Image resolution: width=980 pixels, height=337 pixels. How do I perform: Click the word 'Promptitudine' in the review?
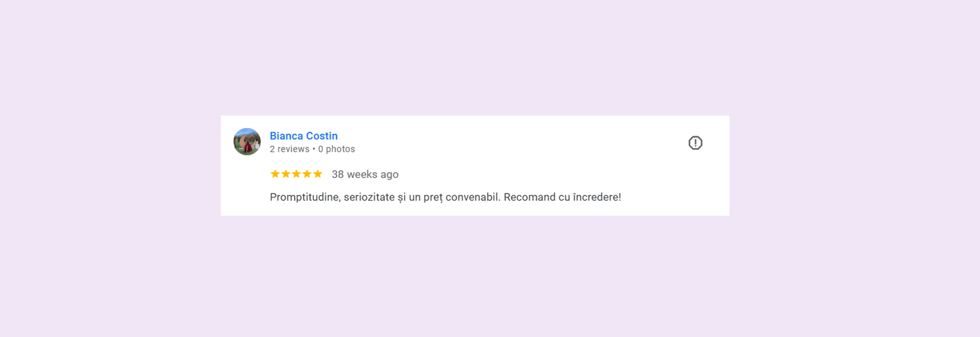coord(304,197)
